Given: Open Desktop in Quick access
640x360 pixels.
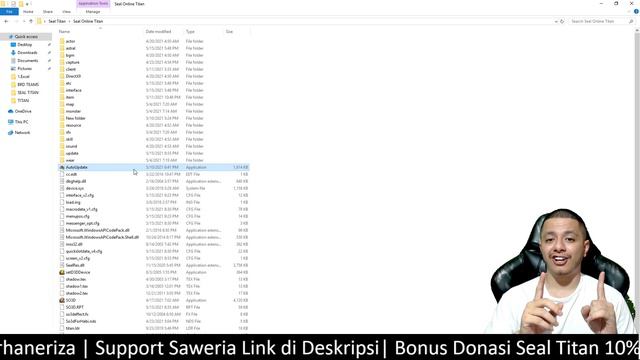Looking at the screenshot, I should tap(24, 44).
